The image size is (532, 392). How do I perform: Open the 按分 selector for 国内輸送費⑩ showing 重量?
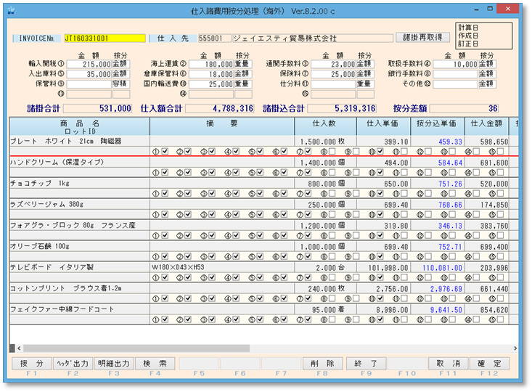point(243,83)
